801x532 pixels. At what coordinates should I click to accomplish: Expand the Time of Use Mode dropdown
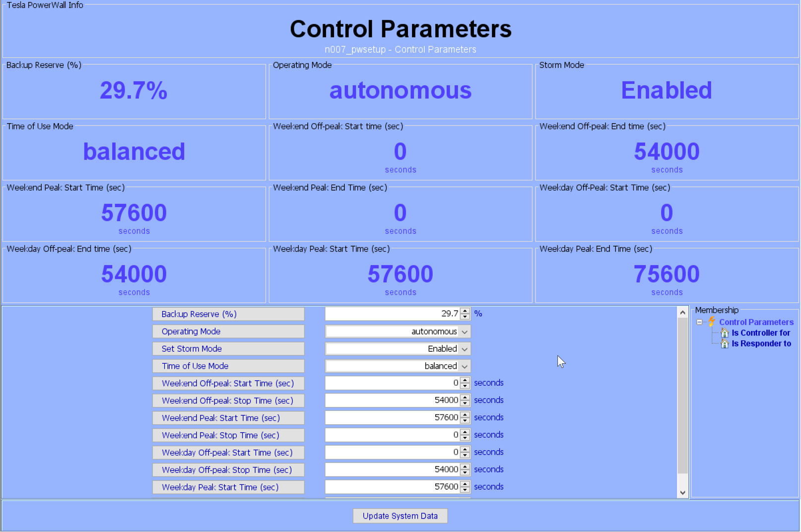[464, 366]
